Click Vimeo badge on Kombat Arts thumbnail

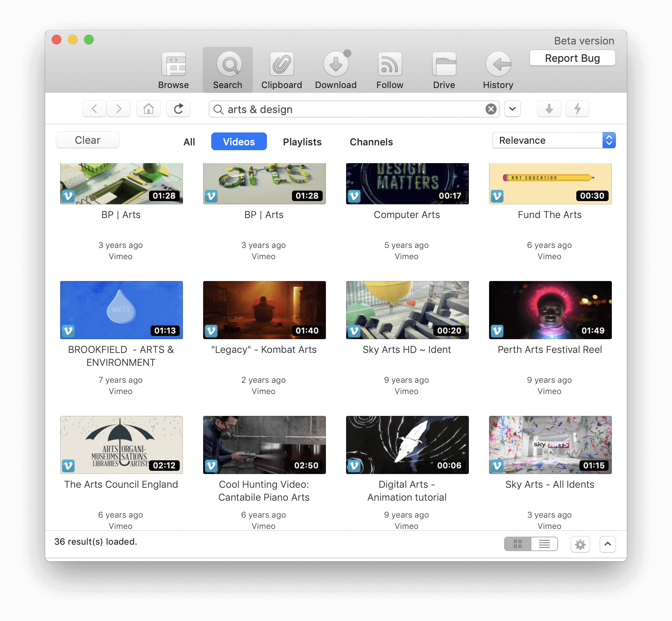point(211,331)
